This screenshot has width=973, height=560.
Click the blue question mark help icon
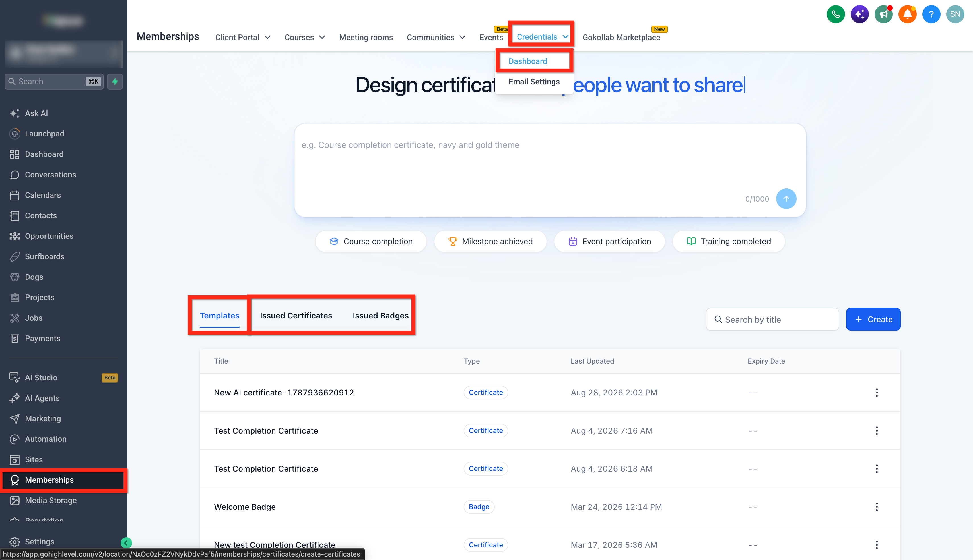[x=931, y=14]
